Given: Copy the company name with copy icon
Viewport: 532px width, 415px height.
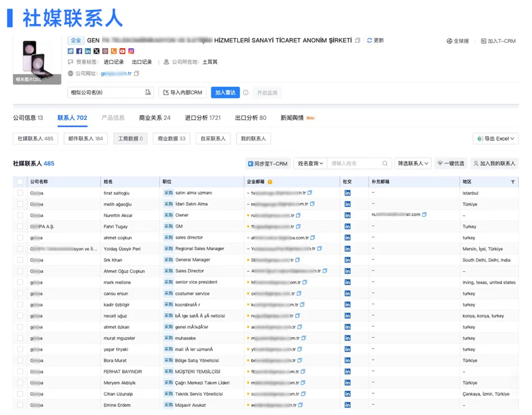Looking at the screenshot, I should [358, 40].
